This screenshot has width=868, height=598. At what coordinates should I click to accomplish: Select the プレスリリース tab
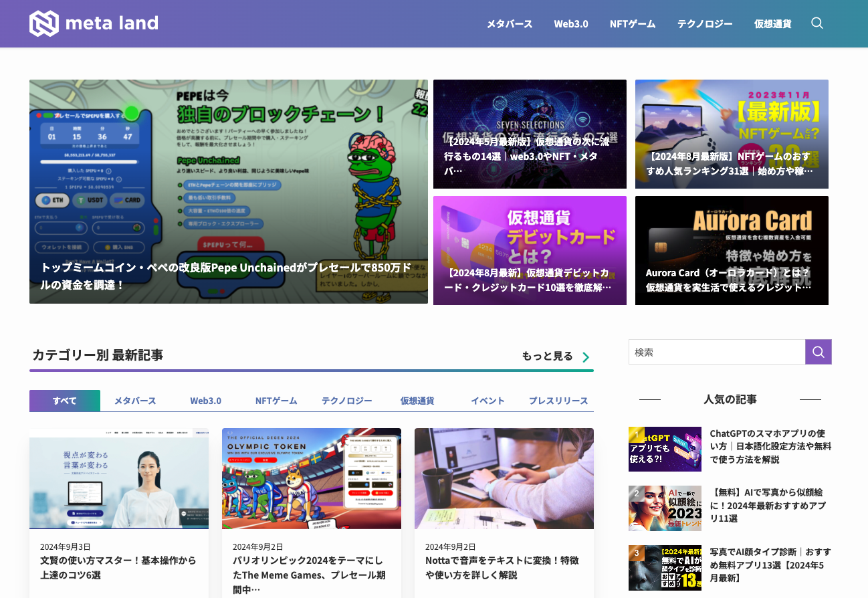click(557, 400)
